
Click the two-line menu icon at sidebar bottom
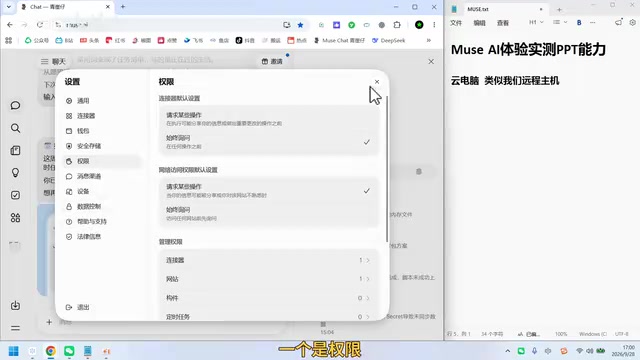(15, 328)
